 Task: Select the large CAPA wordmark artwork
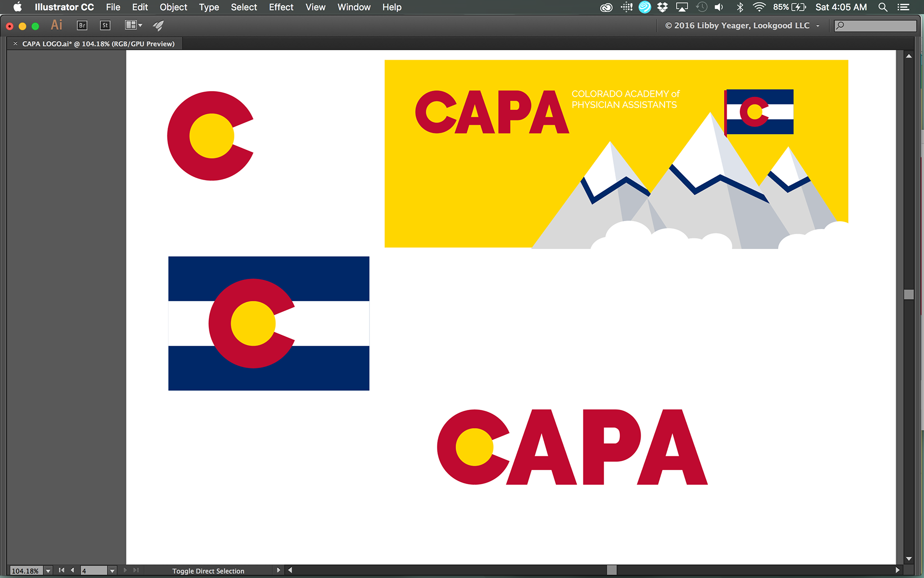pyautogui.click(x=573, y=447)
